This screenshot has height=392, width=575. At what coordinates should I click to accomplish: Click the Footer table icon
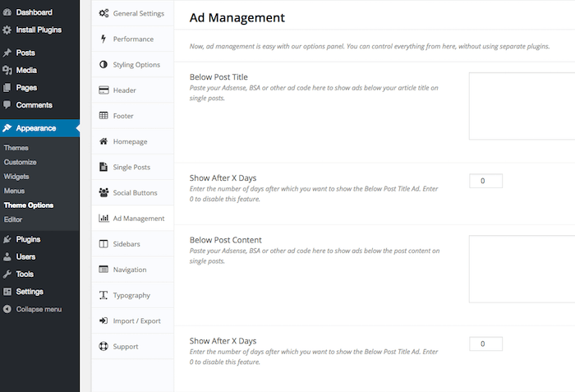point(103,116)
